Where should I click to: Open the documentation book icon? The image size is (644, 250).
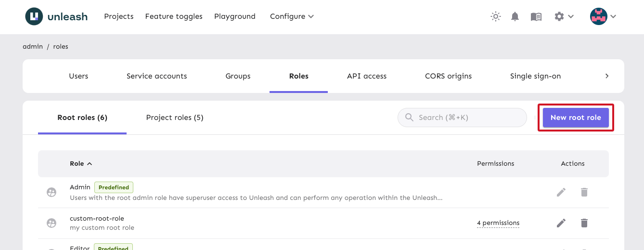pos(536,16)
